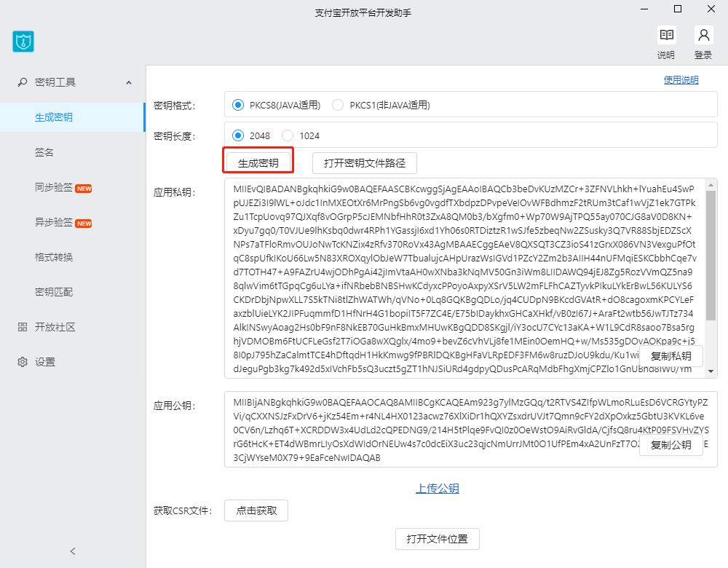Copy public key with 复制公钥
Screen dimensions: 728x568
pyautogui.click(x=671, y=445)
